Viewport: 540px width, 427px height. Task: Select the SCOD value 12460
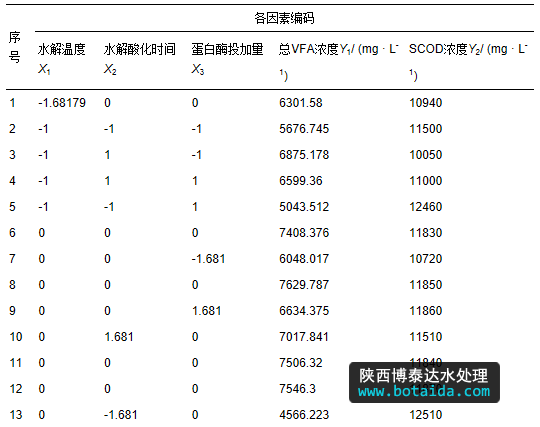pyautogui.click(x=426, y=207)
